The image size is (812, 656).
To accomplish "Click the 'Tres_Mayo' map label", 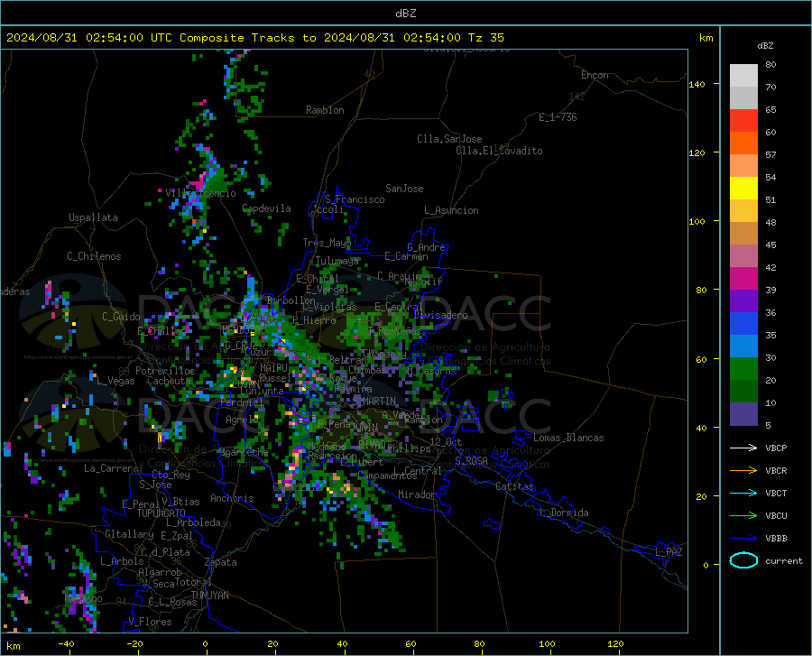I will pos(327,243).
